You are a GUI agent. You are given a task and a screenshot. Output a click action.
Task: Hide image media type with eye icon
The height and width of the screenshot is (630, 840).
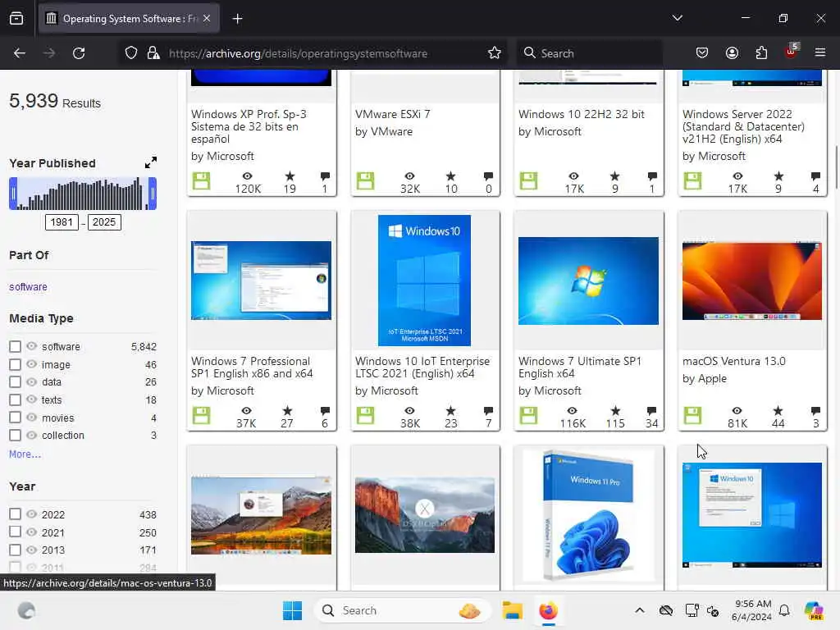[32, 363]
